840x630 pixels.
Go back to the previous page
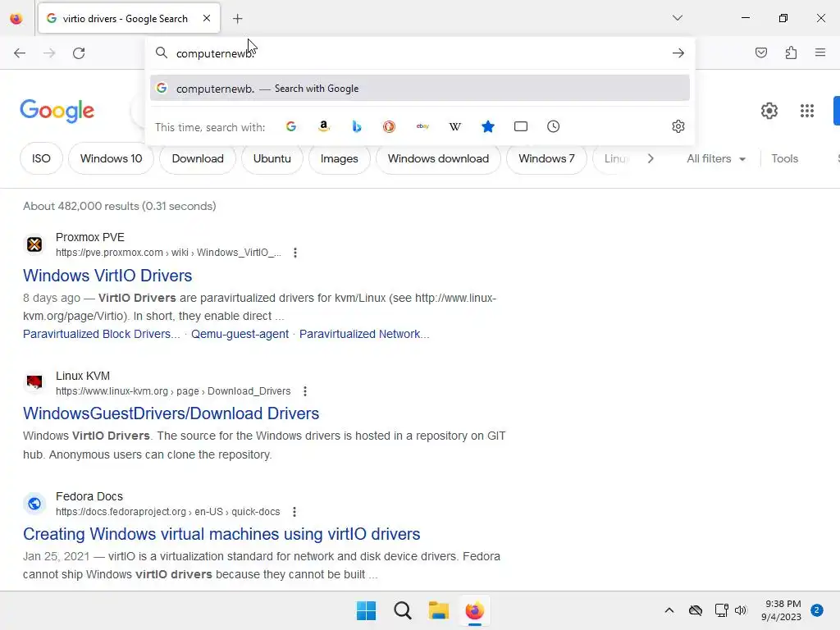(20, 53)
